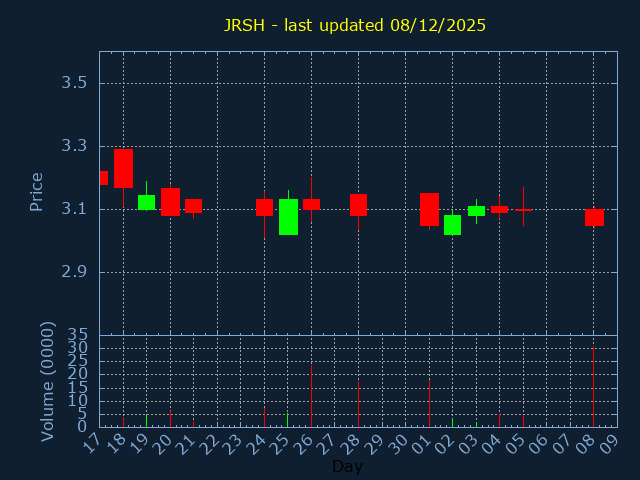Select the red candlestick on day 20

[x=170, y=201]
